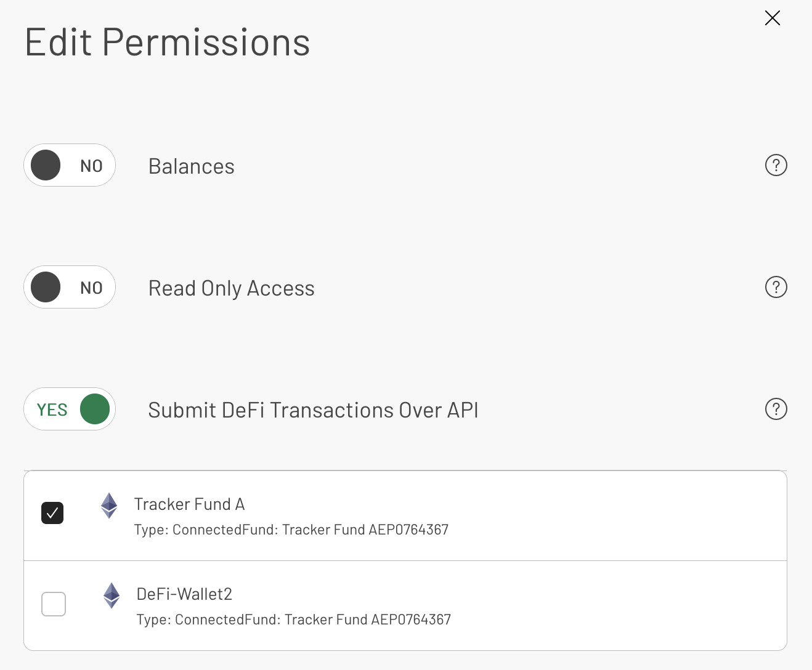Select the Read Only Access label
812x670 pixels.
point(231,288)
